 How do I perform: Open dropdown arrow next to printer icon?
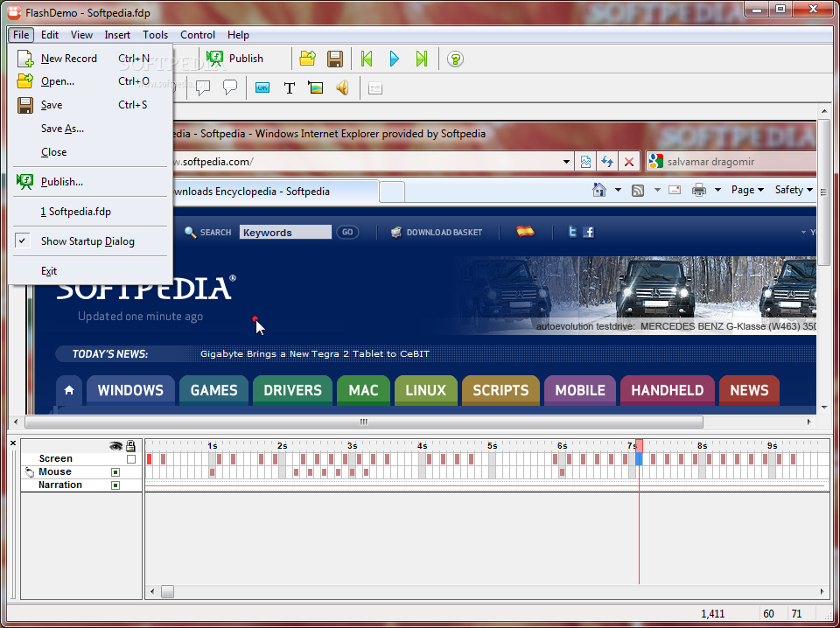coord(717,190)
